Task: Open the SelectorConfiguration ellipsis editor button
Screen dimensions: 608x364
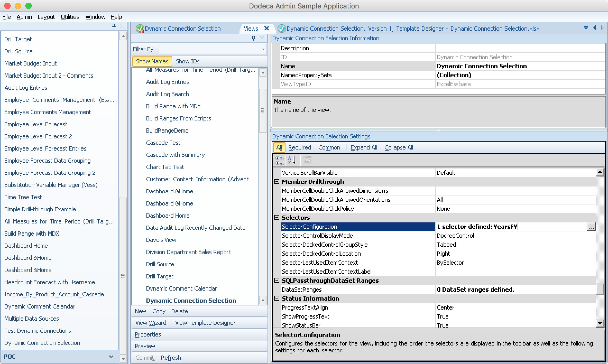Action: click(591, 227)
